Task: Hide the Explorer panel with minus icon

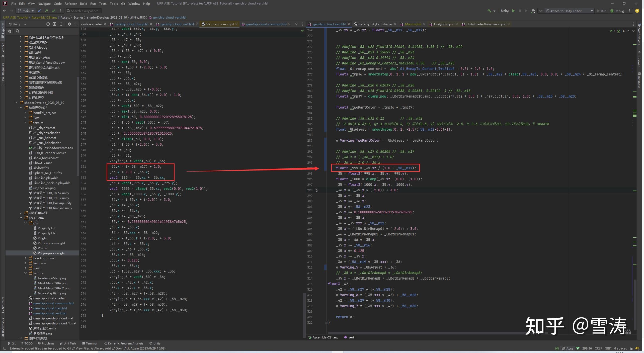Action: point(76,24)
